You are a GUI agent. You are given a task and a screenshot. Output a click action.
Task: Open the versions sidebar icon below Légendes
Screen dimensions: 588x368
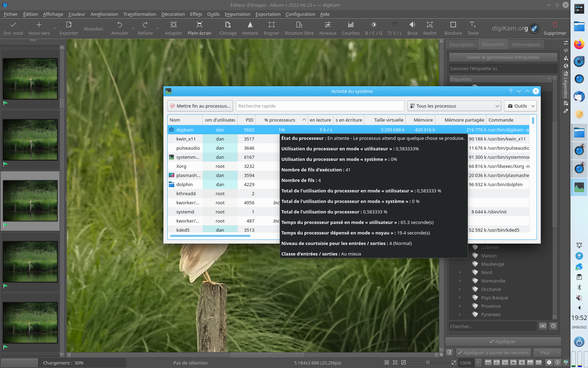tap(566, 103)
